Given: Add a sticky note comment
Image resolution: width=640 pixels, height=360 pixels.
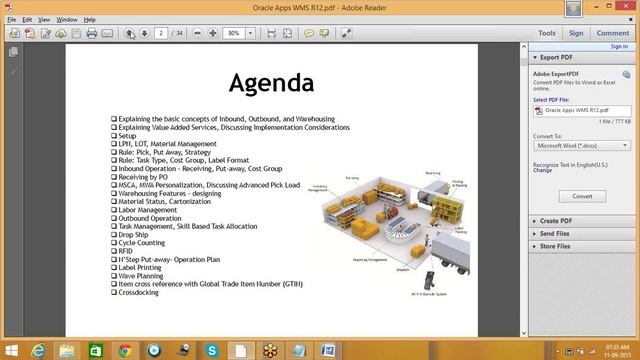Looking at the screenshot, I should pos(309,33).
